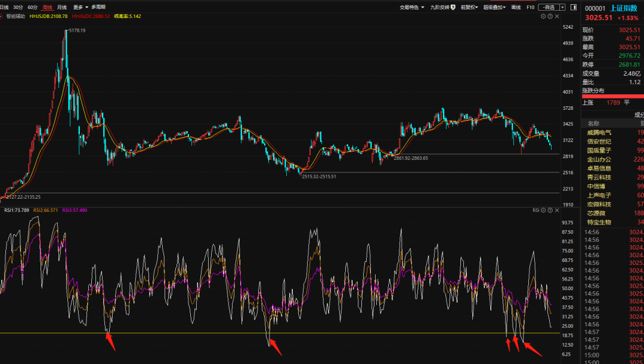Open F10 company info

click(531, 7)
